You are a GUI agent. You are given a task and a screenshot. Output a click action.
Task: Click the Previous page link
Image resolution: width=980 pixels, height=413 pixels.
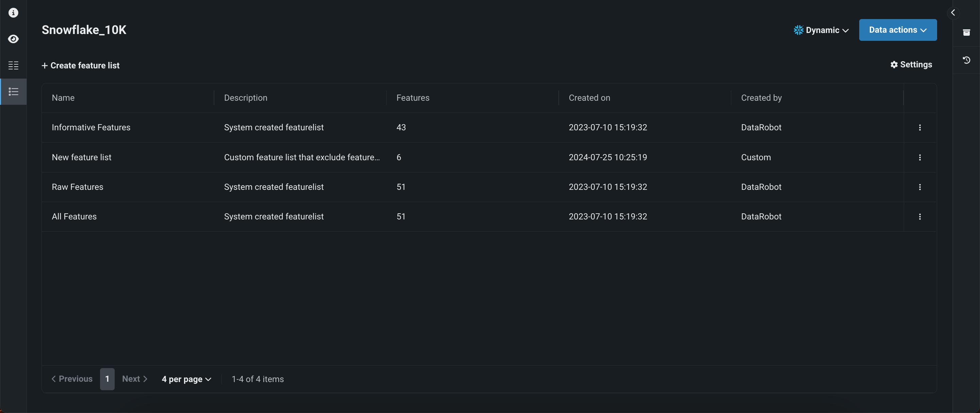coord(72,379)
